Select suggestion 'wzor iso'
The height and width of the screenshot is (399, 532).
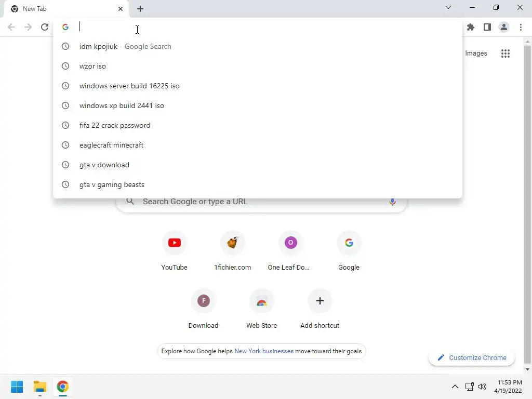(258, 66)
